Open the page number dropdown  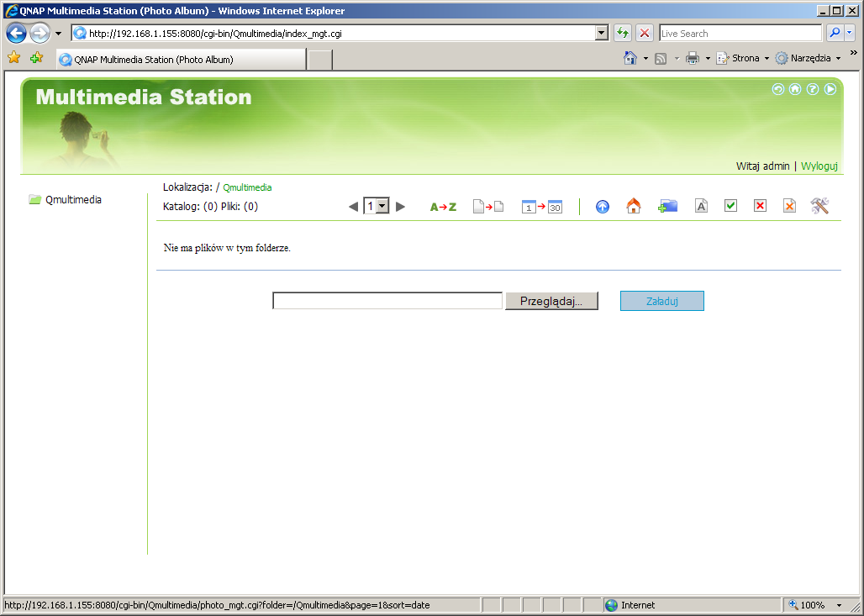pyautogui.click(x=382, y=206)
